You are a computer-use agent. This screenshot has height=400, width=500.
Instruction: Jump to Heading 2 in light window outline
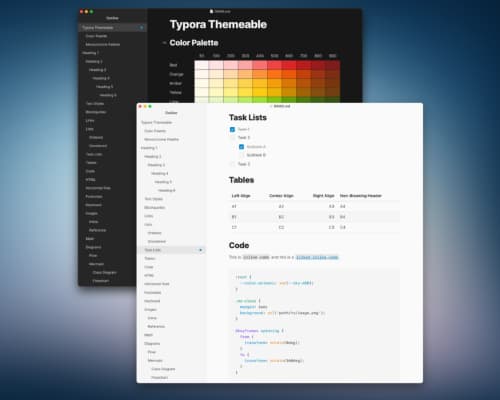(x=153, y=157)
